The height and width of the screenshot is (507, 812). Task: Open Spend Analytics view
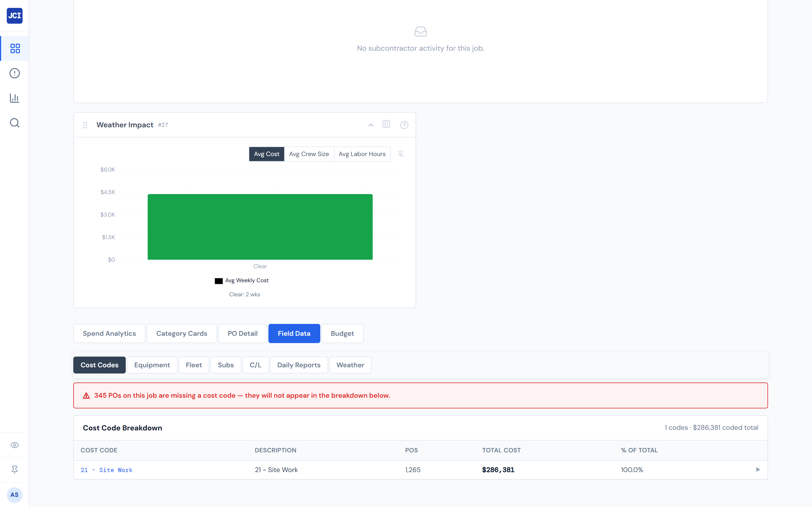point(109,333)
